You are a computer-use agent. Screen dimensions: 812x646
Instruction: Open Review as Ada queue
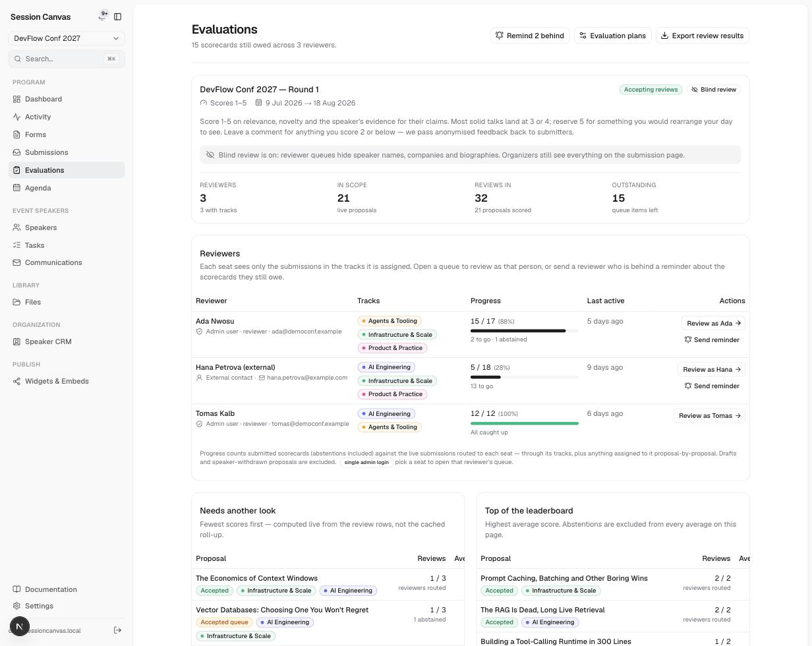[x=713, y=323]
